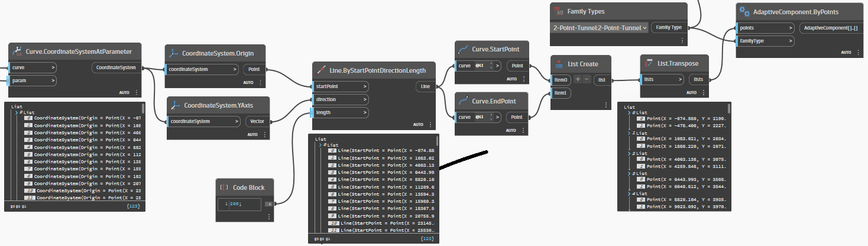Collapse '3 List' in transposed points preview
This screenshot has height=246, width=868.
click(628, 174)
